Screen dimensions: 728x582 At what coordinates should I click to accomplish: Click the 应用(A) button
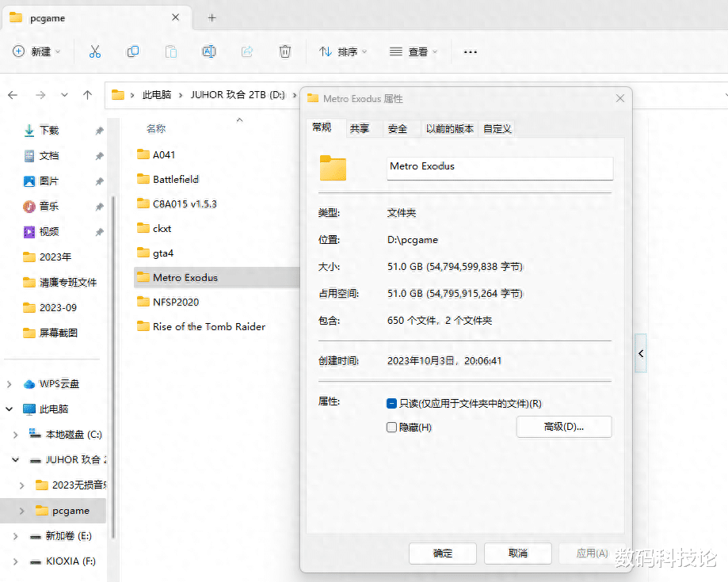(592, 553)
